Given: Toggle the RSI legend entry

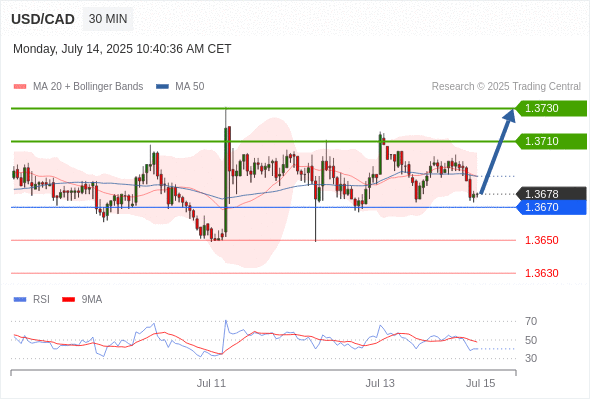Looking at the screenshot, I should [x=31, y=300].
